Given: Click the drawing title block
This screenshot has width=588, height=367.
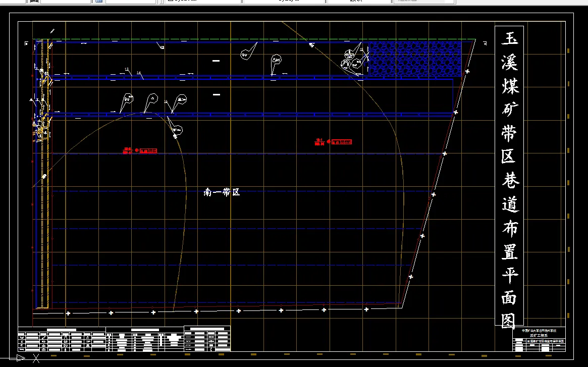Looking at the screenshot, I should pyautogui.click(x=539, y=339).
